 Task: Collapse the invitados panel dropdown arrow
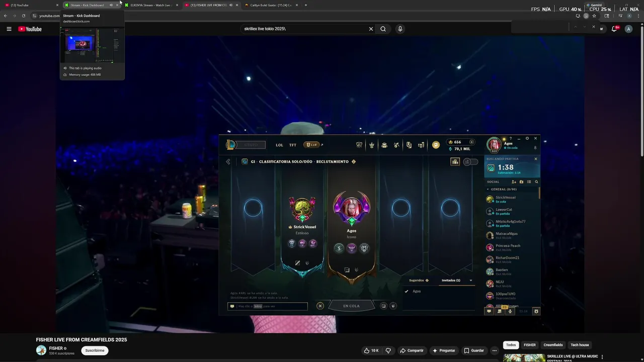click(x=471, y=280)
